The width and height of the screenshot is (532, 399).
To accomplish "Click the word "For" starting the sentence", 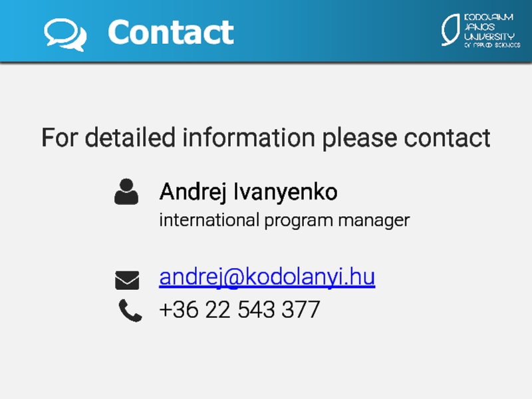I will [60, 138].
